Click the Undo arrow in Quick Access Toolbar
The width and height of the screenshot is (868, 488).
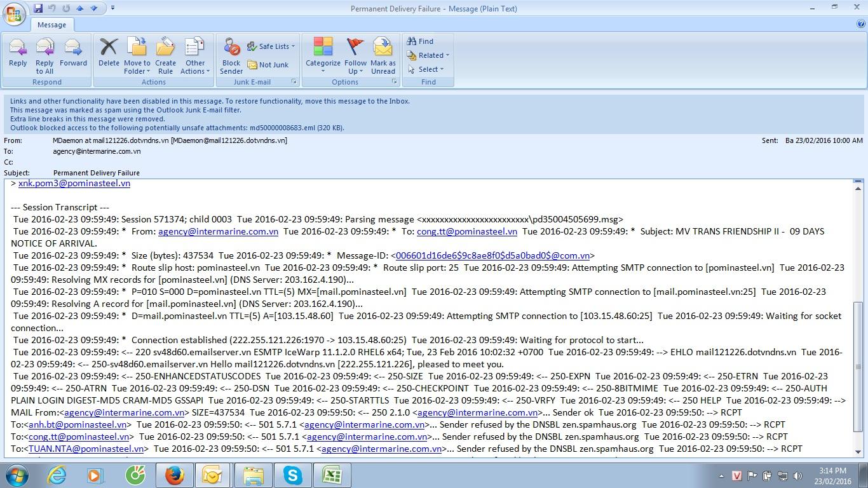tap(52, 8)
